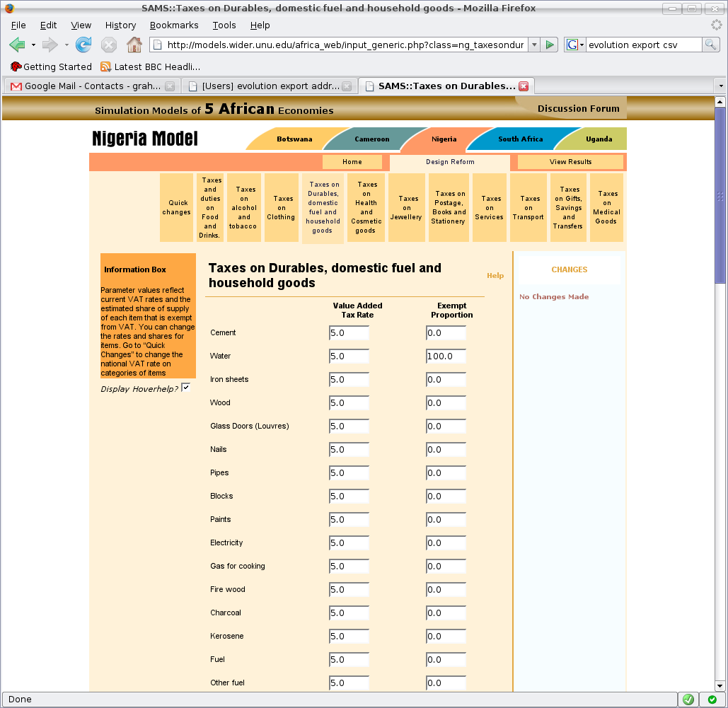Image resolution: width=728 pixels, height=708 pixels.
Task: Click the search magnifier icon
Action: point(710,45)
